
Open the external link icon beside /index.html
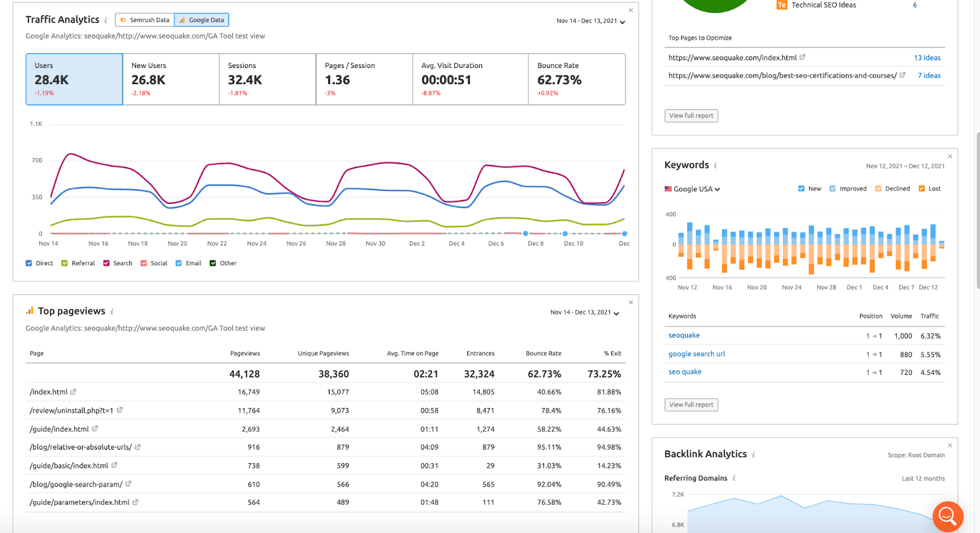(x=73, y=391)
